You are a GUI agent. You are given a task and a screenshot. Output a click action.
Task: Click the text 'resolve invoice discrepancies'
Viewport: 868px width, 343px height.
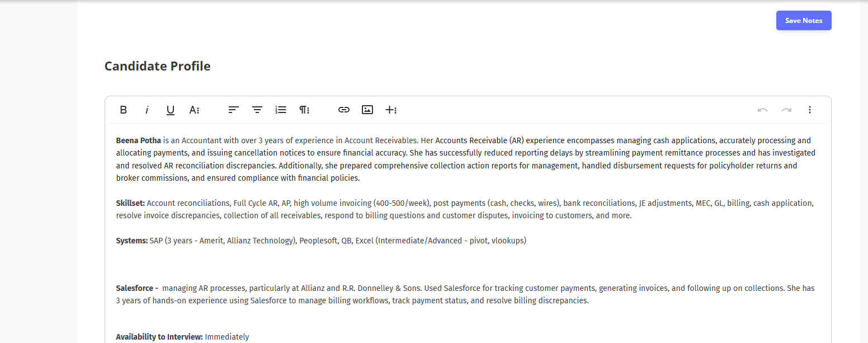(168, 215)
